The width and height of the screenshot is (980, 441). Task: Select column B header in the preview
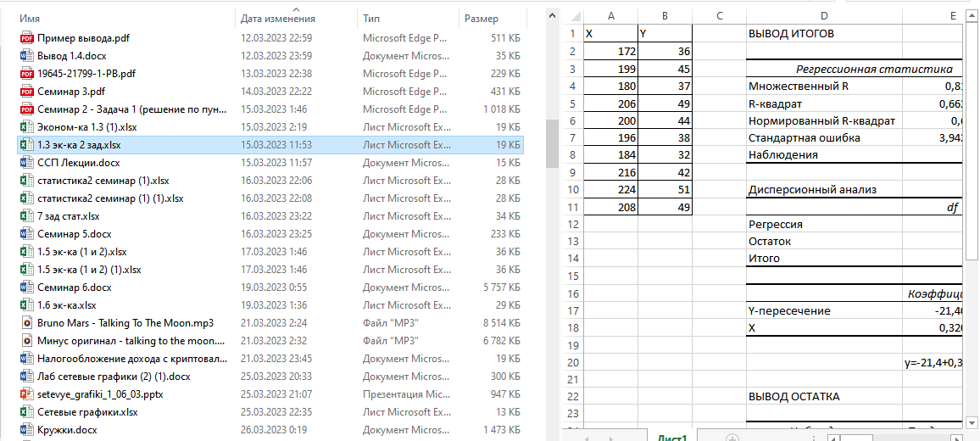(x=665, y=15)
